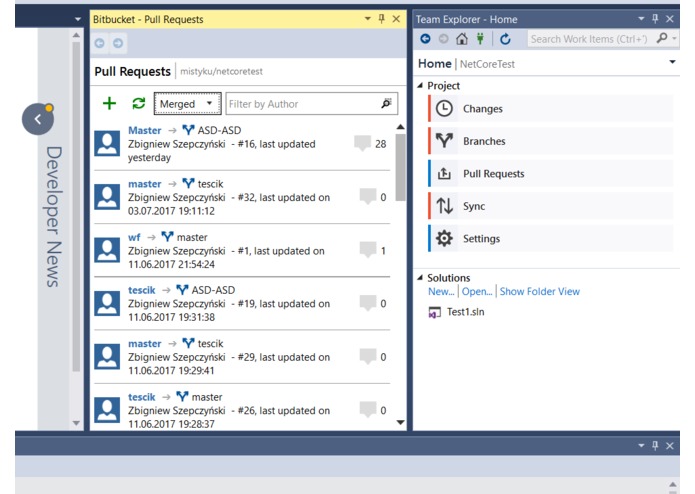Open Settings in Team Explorer
Viewport: 695px width, 494px height.
pos(551,238)
